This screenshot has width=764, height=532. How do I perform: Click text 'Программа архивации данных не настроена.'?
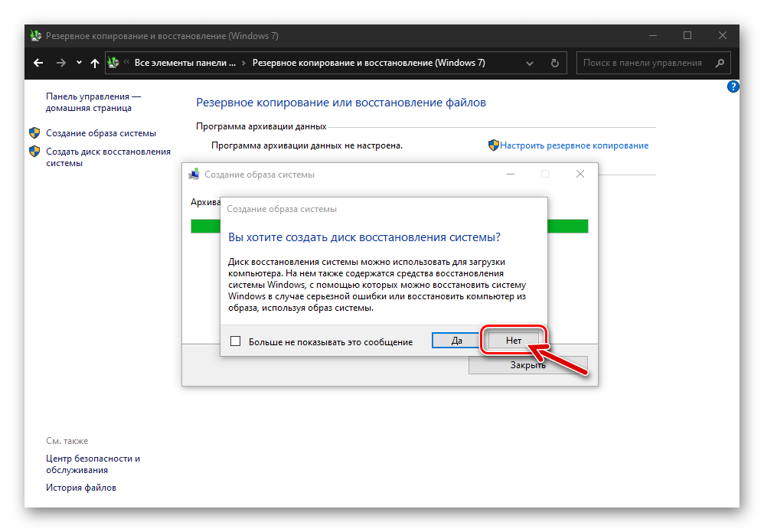[307, 145]
